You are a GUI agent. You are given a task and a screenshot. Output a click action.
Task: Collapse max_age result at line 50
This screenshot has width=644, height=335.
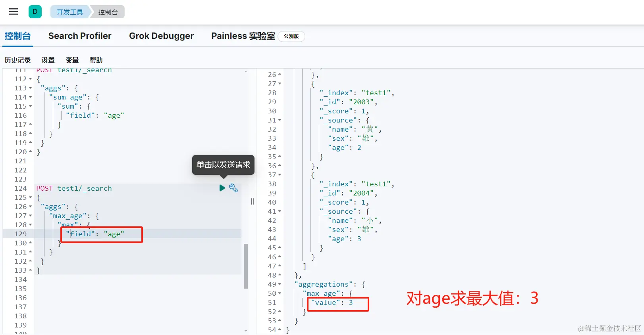tap(280, 293)
